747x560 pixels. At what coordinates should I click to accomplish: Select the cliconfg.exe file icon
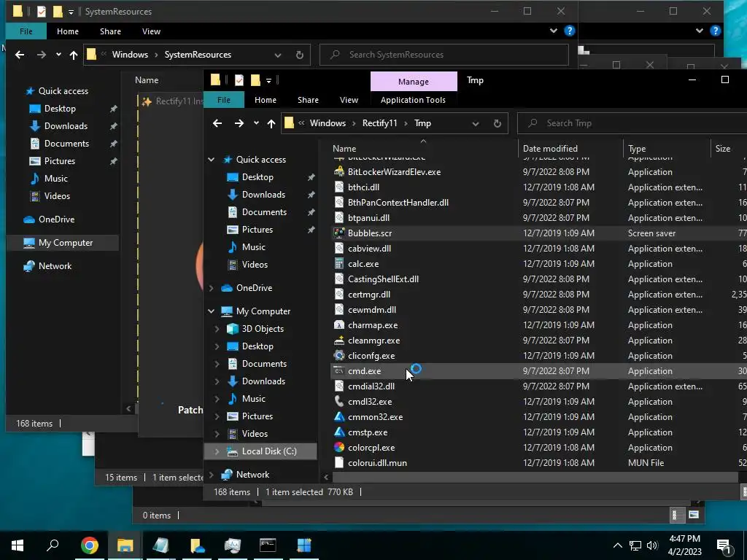339,355
